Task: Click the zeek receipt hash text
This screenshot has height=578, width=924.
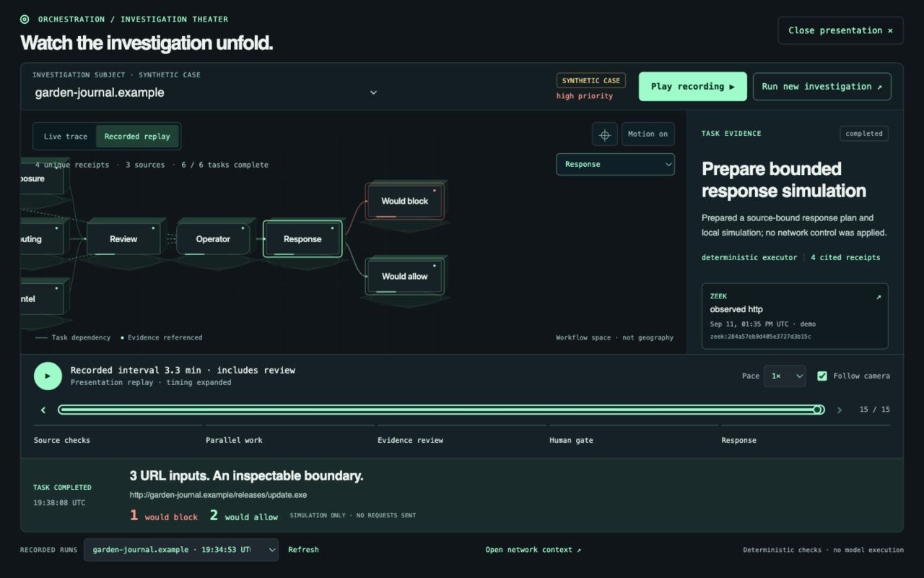Action: (760, 337)
